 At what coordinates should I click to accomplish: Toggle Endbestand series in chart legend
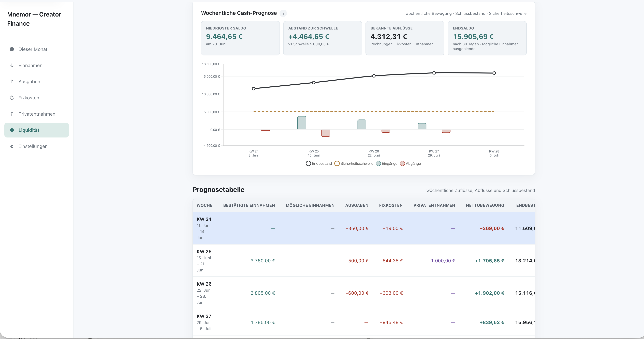click(x=319, y=164)
